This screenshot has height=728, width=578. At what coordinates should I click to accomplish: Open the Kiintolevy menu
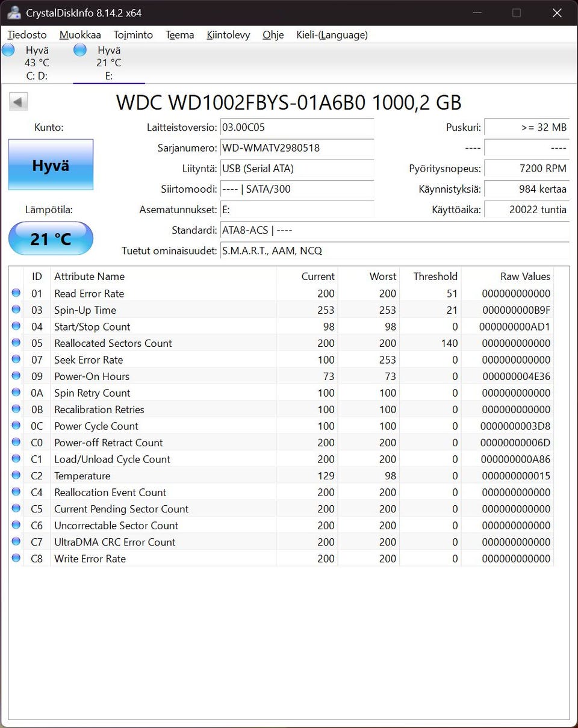pyautogui.click(x=228, y=35)
